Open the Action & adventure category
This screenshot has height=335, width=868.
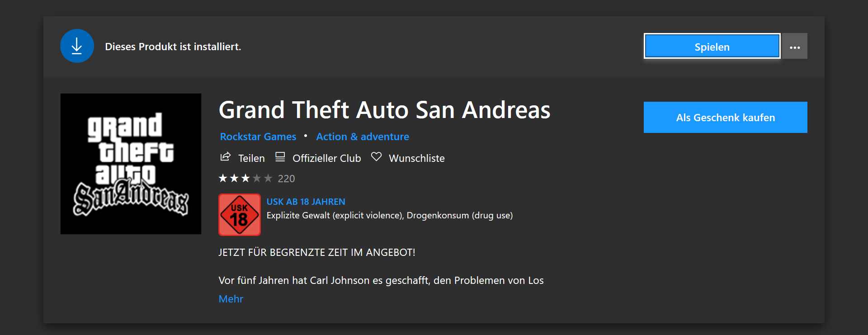(x=363, y=137)
